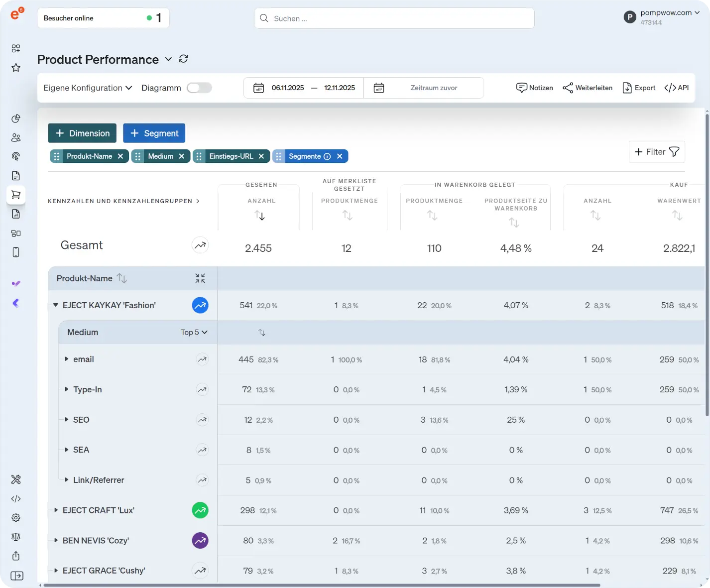Open the Filter panel

click(x=656, y=152)
